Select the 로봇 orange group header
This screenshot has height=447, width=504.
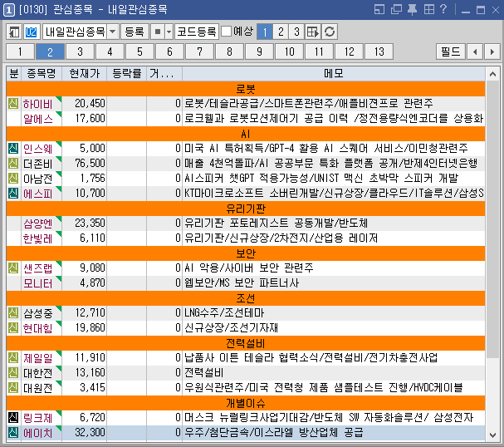[246, 89]
